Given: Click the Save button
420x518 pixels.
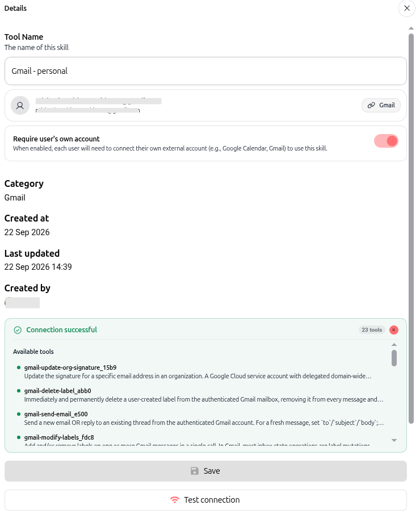Looking at the screenshot, I should click(205, 471).
